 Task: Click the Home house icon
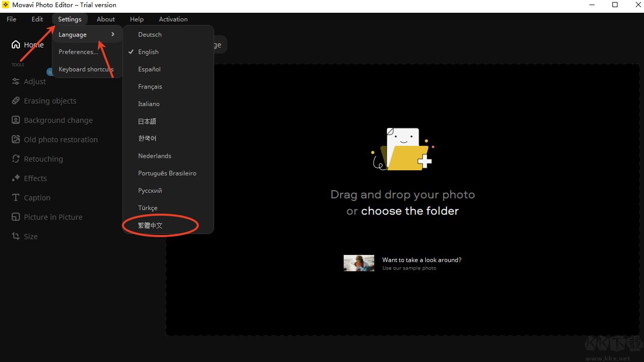(x=16, y=45)
